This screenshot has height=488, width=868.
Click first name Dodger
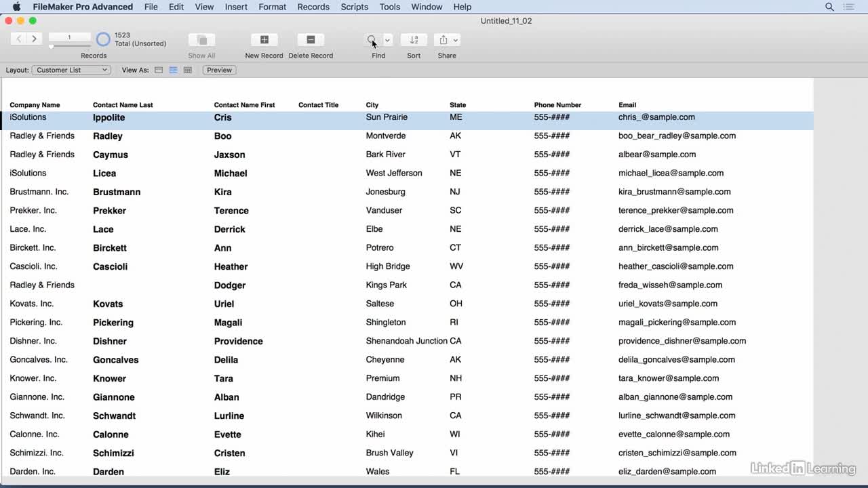tap(230, 285)
